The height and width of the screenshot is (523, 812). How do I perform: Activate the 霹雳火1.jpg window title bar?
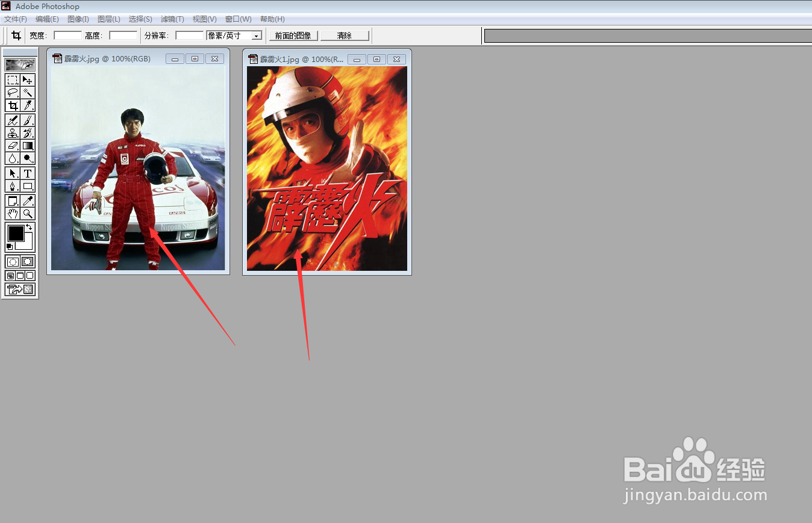(x=302, y=59)
